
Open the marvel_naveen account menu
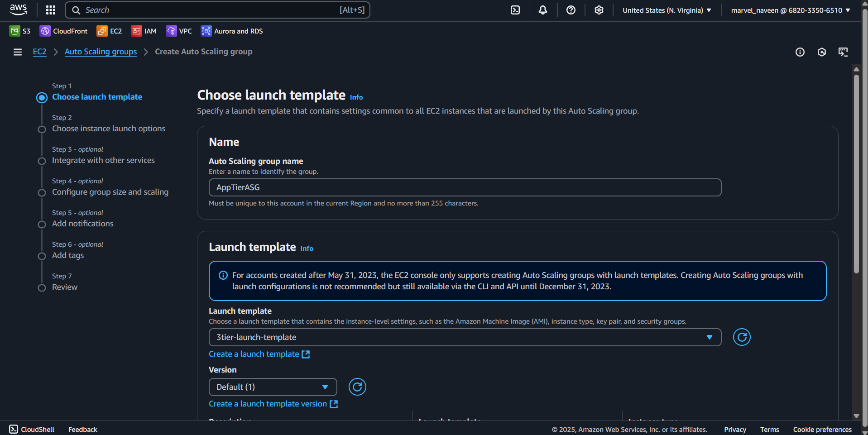point(791,10)
